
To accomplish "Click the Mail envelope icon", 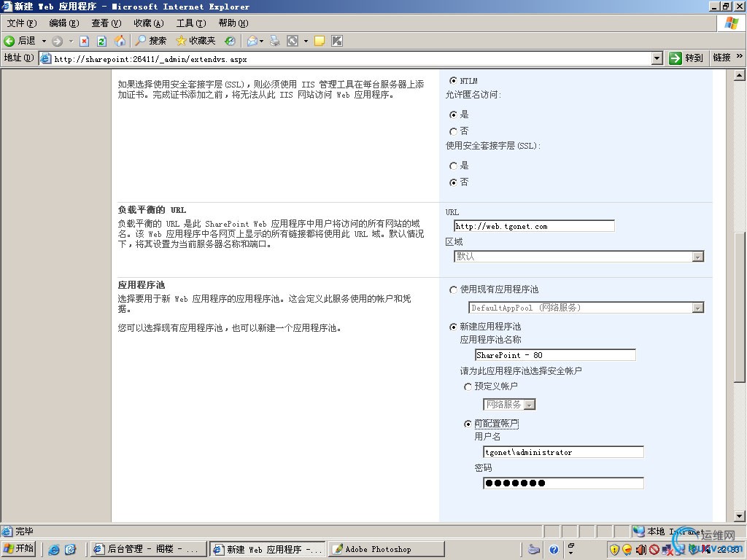I will [252, 42].
